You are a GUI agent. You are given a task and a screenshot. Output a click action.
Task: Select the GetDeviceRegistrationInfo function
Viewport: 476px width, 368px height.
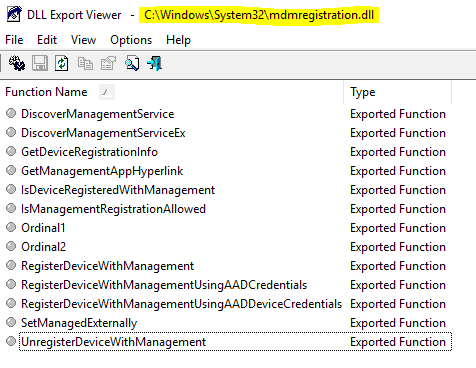point(89,152)
